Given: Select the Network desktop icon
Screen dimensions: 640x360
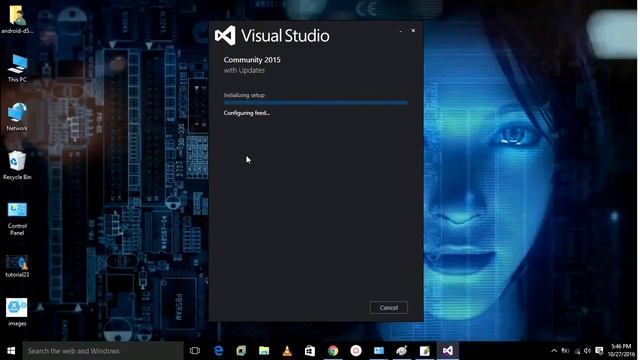Looking at the screenshot, I should click(x=17, y=117).
